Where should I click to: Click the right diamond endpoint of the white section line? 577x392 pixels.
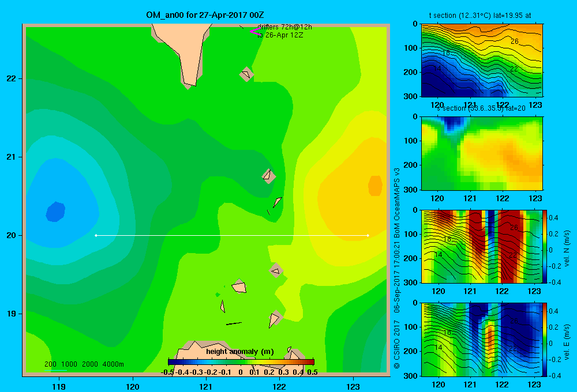368,235
